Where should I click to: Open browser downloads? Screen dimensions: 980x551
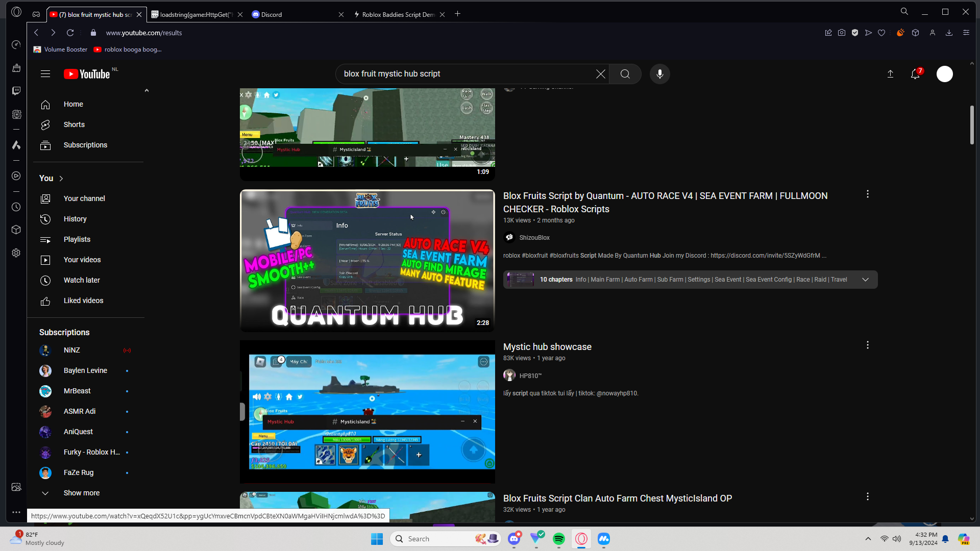949,33
